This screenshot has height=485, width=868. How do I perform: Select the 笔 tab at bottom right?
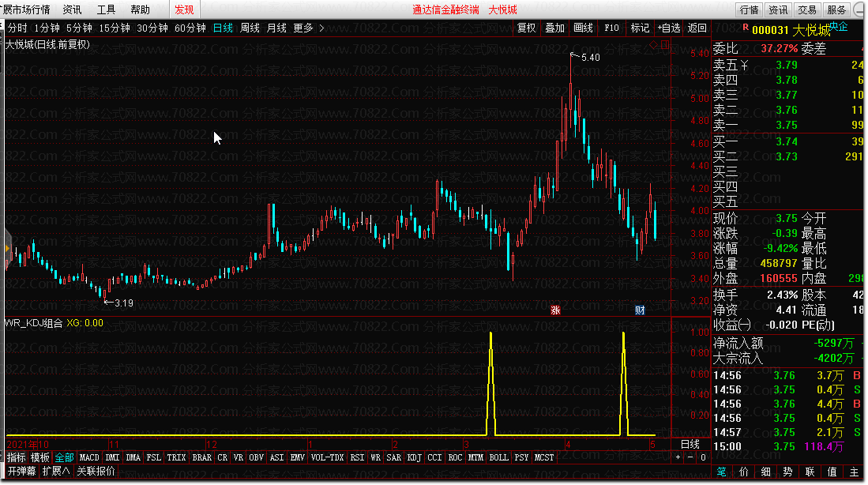(721, 472)
